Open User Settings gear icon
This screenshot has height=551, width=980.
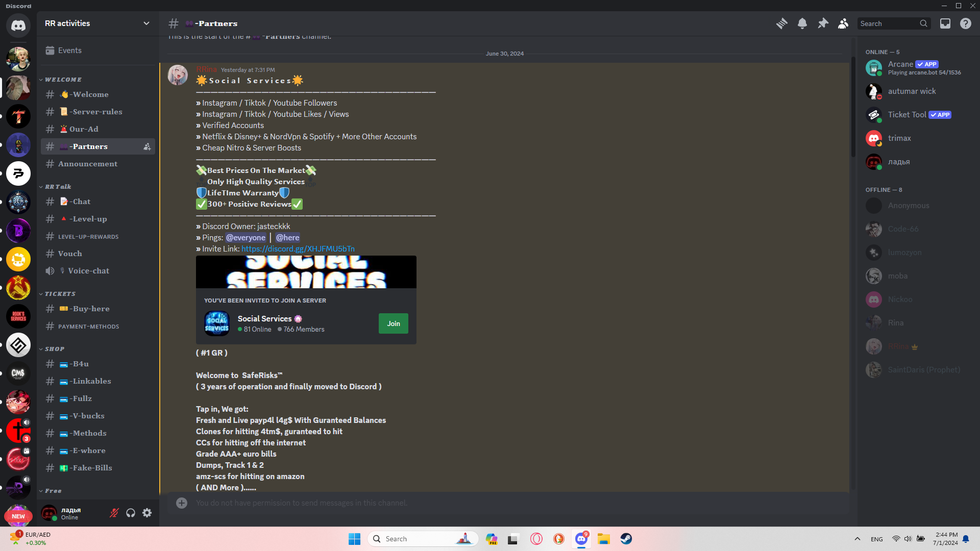[147, 513]
